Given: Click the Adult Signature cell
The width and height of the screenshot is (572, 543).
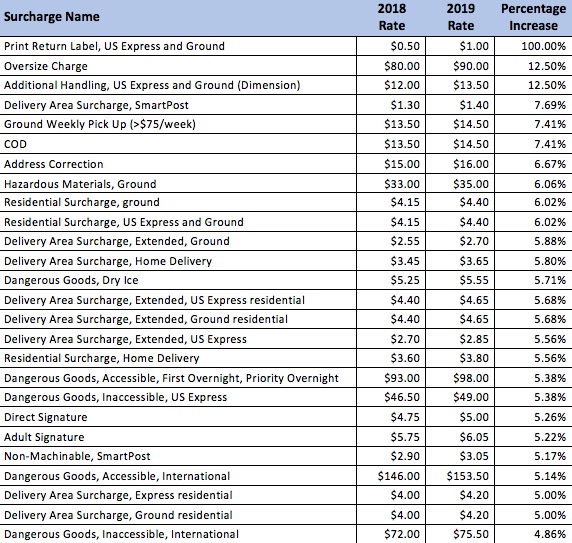Looking at the screenshot, I should (x=178, y=437).
